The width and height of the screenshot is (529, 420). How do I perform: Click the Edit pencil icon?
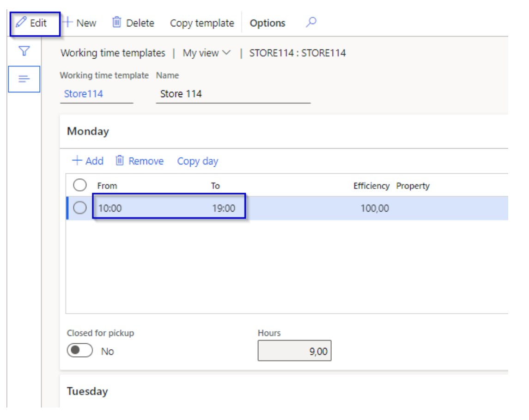(21, 23)
